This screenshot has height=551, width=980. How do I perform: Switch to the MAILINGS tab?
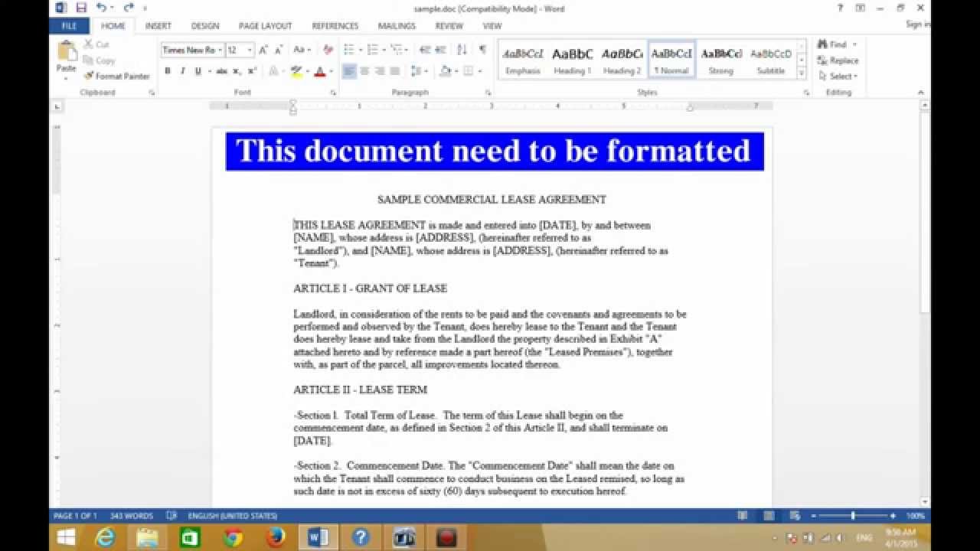[x=397, y=25]
